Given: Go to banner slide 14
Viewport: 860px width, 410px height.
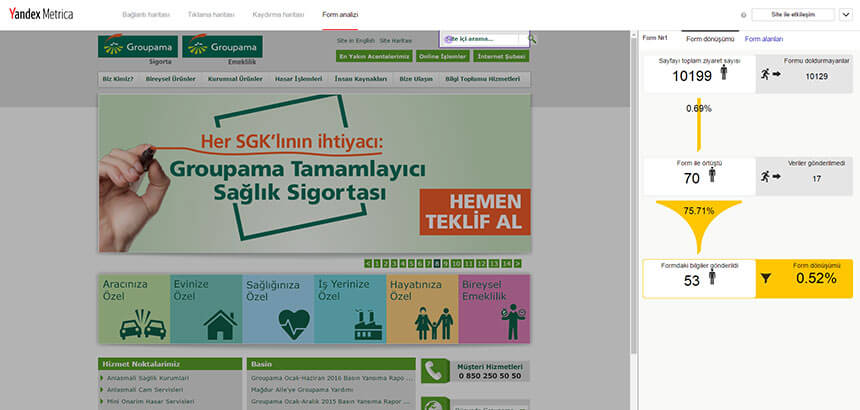Looking at the screenshot, I should pos(507,264).
